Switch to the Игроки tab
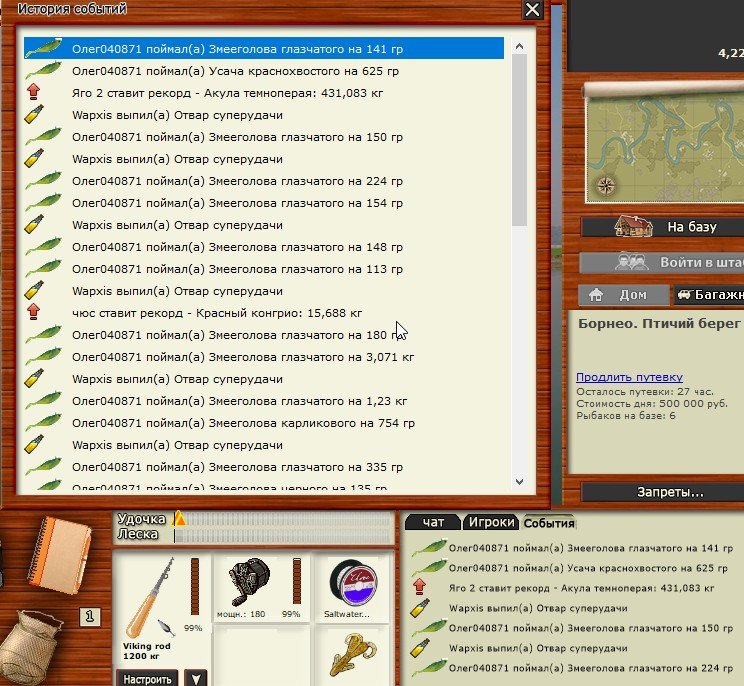The width and height of the screenshot is (744, 686). coord(492,522)
